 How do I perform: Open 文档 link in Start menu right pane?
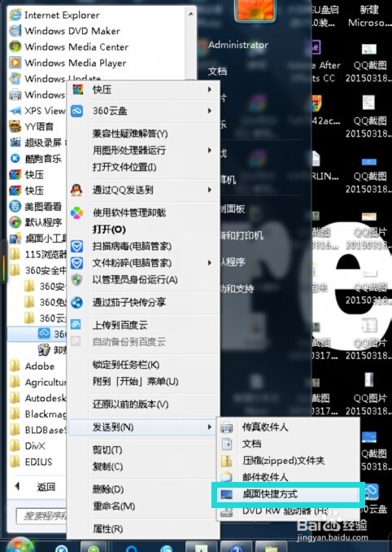pyautogui.click(x=217, y=72)
